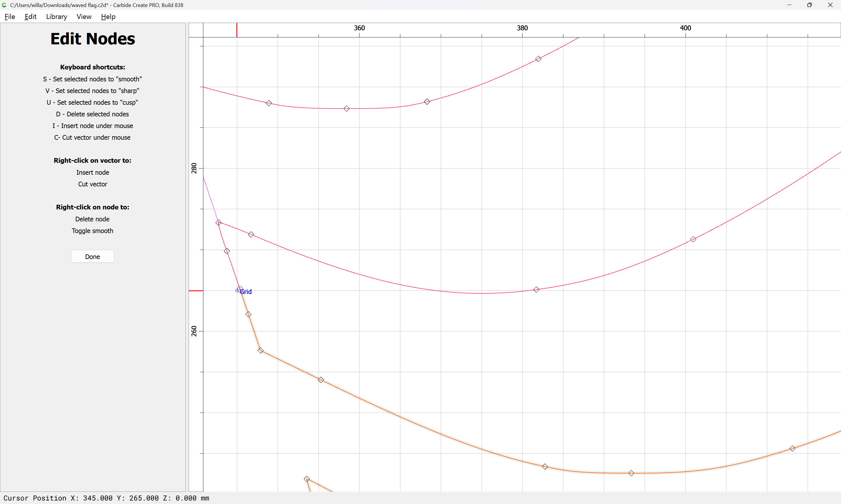Select the pink corner node where two pink lines meet
This screenshot has width=841, height=504.
pyautogui.click(x=219, y=223)
